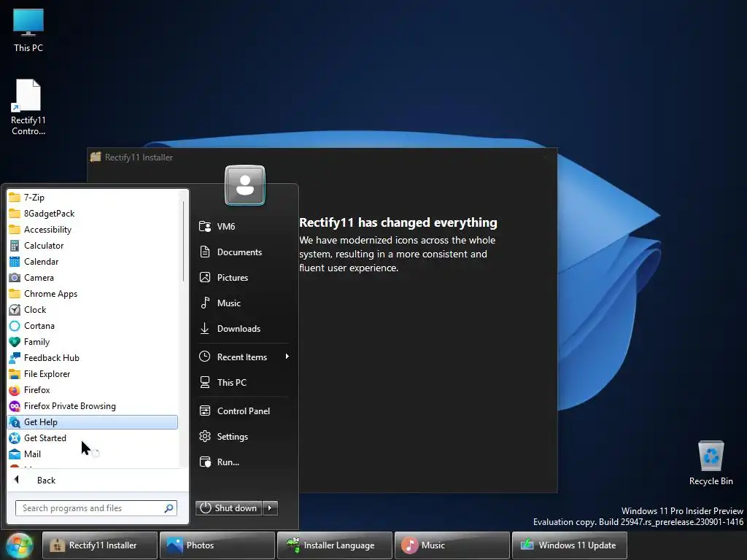This screenshot has height=560, width=747.
Task: Select Rectify11 Control desktop shortcut
Action: coord(28,108)
